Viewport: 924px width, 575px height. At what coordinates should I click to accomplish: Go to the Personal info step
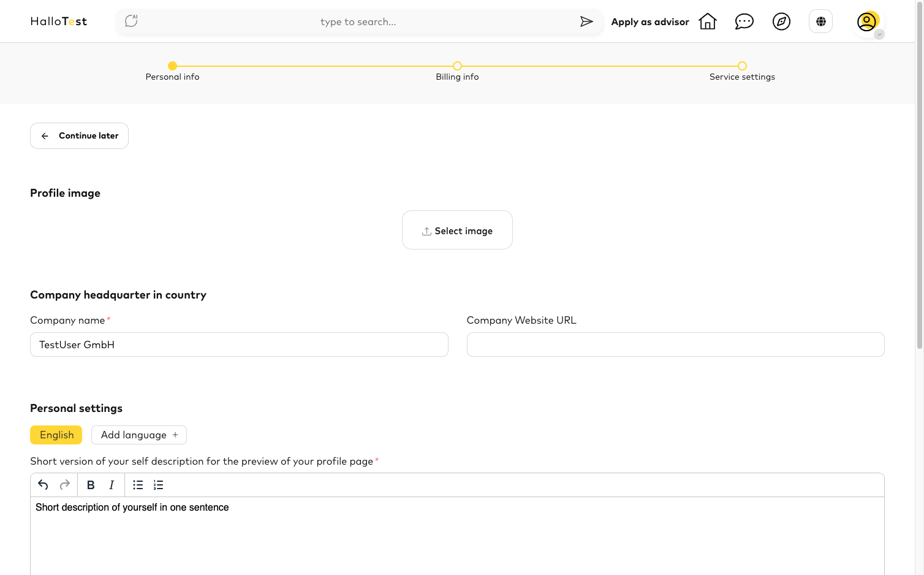tap(172, 71)
